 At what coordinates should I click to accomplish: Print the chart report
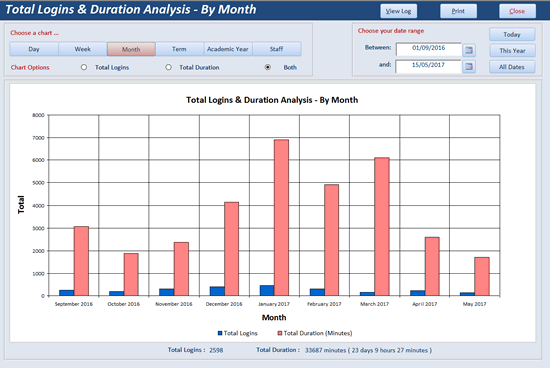click(x=458, y=11)
